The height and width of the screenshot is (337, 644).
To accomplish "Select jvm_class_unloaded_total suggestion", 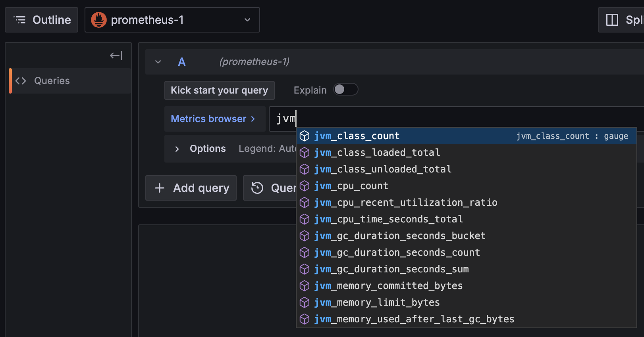I will pyautogui.click(x=467, y=169).
